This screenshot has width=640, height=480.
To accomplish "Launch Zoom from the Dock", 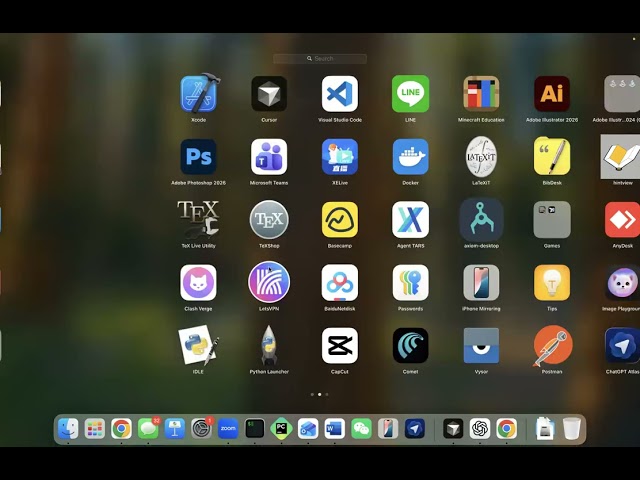I will 228,429.
